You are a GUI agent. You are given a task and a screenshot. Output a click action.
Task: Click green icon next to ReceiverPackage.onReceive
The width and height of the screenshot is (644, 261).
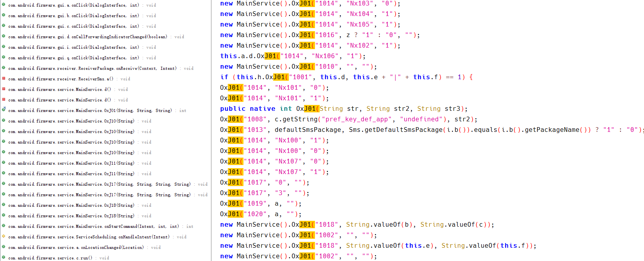click(x=4, y=68)
